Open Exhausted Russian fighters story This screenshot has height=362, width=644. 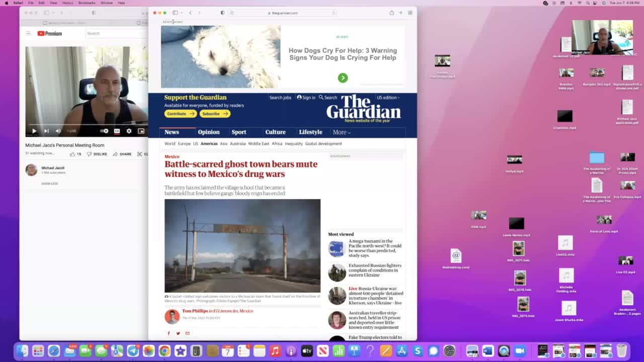tap(375, 270)
